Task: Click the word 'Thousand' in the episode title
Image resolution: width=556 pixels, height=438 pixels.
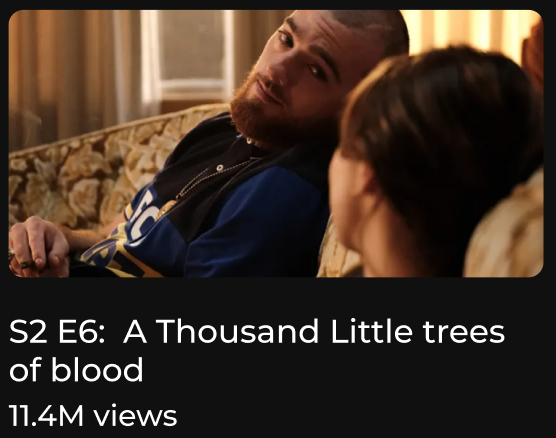Action: click(237, 331)
